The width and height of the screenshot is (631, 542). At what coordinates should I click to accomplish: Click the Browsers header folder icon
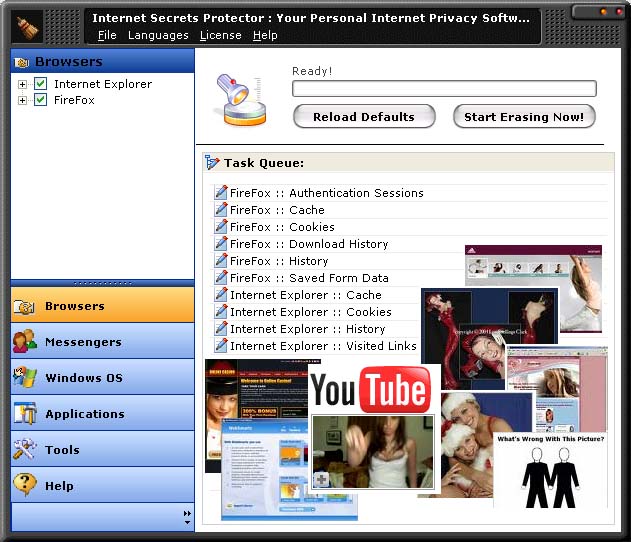coord(21,62)
